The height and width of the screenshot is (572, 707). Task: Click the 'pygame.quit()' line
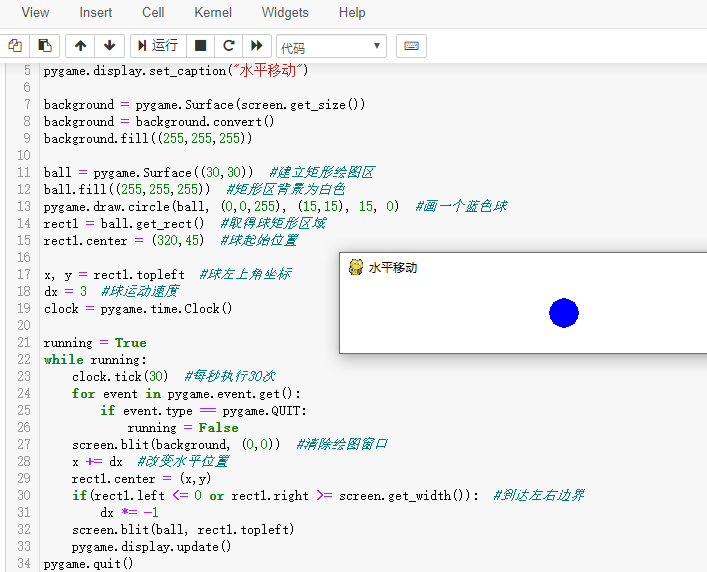click(x=88, y=563)
